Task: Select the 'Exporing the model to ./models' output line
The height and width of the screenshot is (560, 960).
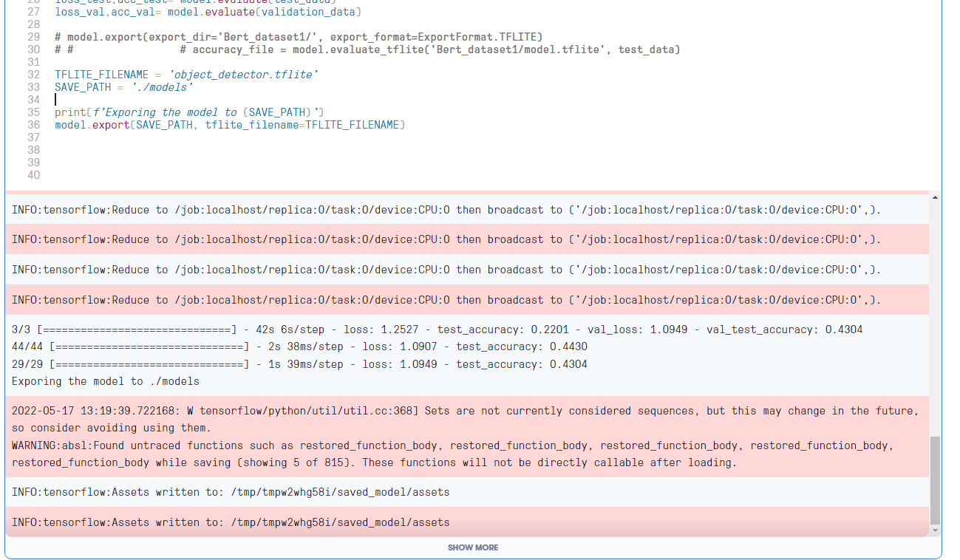Action: 103,381
